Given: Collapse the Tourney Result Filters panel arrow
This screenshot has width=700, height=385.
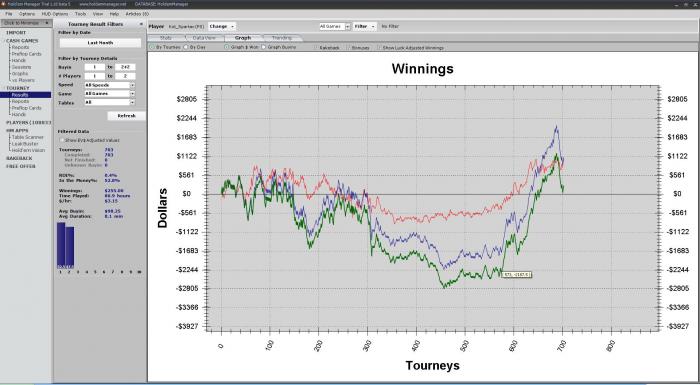Looking at the screenshot, I should 142,24.
